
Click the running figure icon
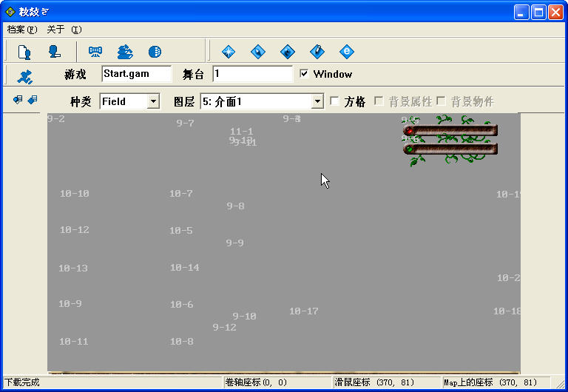(24, 76)
